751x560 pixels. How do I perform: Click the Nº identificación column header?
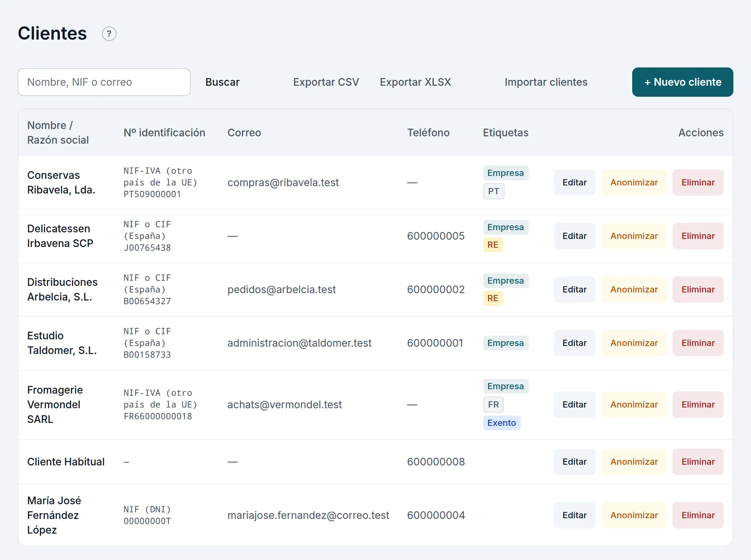coord(164,133)
